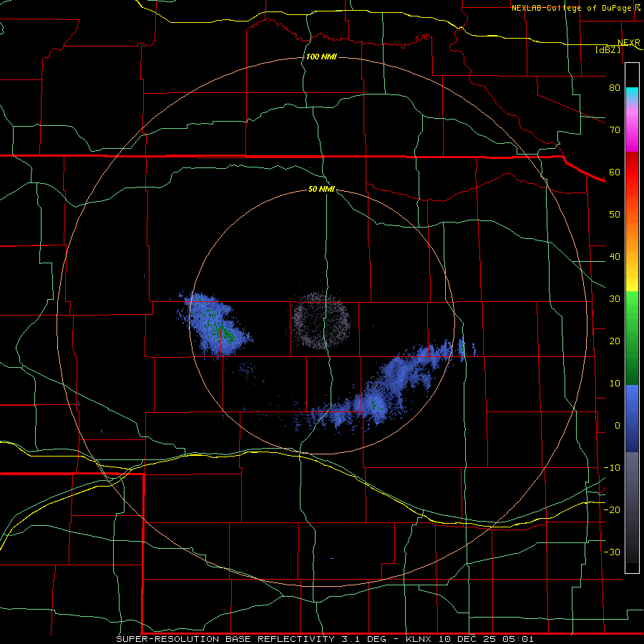Click the 3.1 DEG elevation angle text
The image size is (644, 644).
364,639
